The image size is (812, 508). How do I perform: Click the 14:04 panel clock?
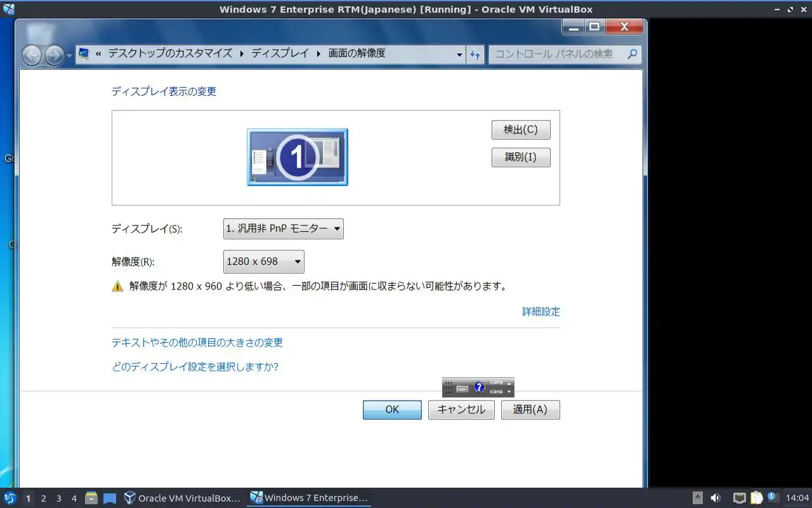[x=797, y=498]
